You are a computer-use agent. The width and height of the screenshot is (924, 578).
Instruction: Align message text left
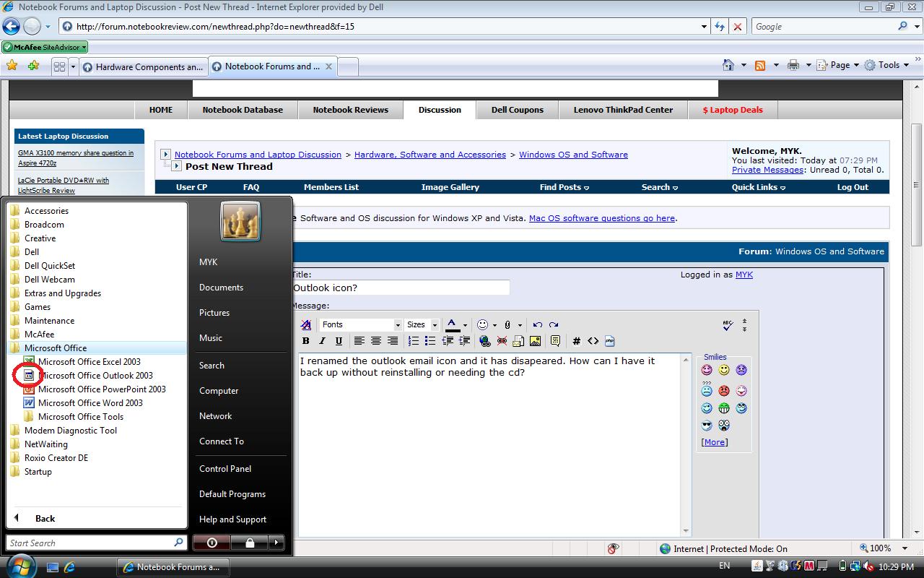[x=359, y=341]
